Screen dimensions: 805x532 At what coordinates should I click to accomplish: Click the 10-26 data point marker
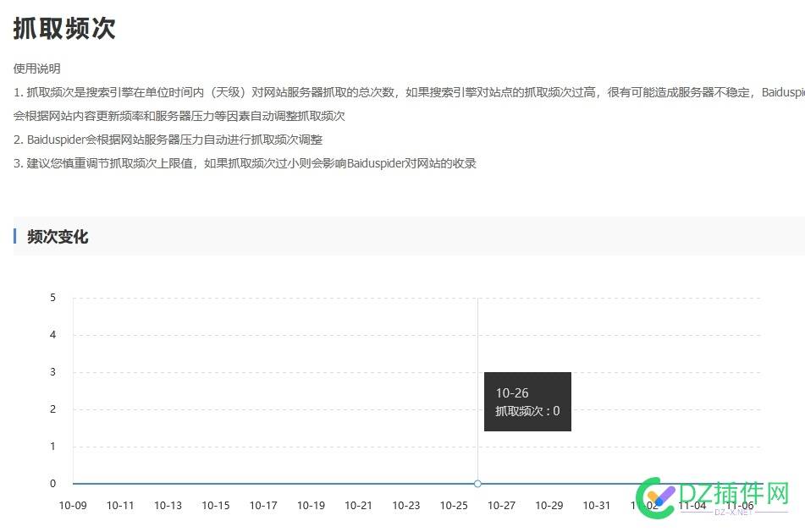[477, 484]
